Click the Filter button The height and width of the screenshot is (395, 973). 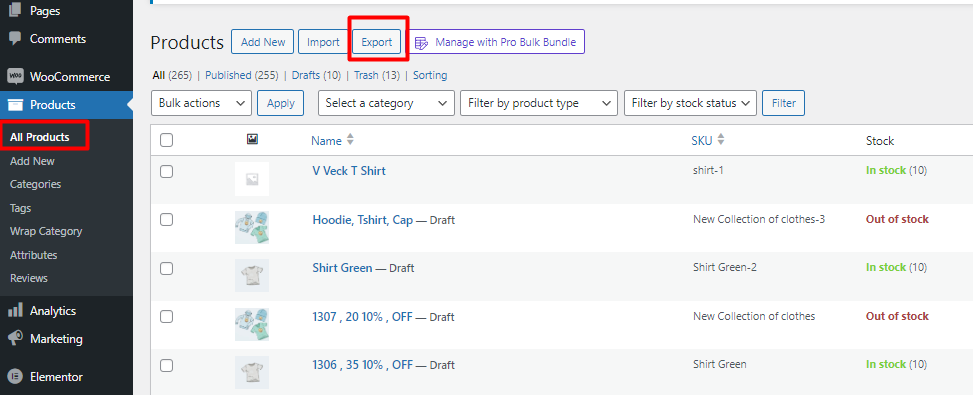coord(784,103)
